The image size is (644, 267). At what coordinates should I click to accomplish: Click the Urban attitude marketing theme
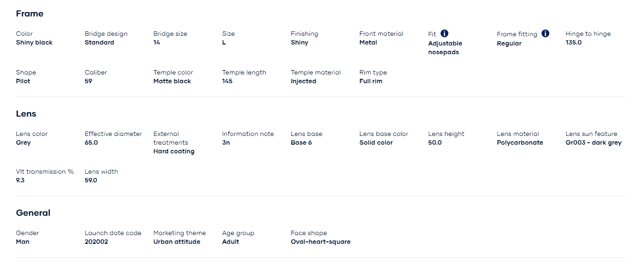(x=177, y=242)
